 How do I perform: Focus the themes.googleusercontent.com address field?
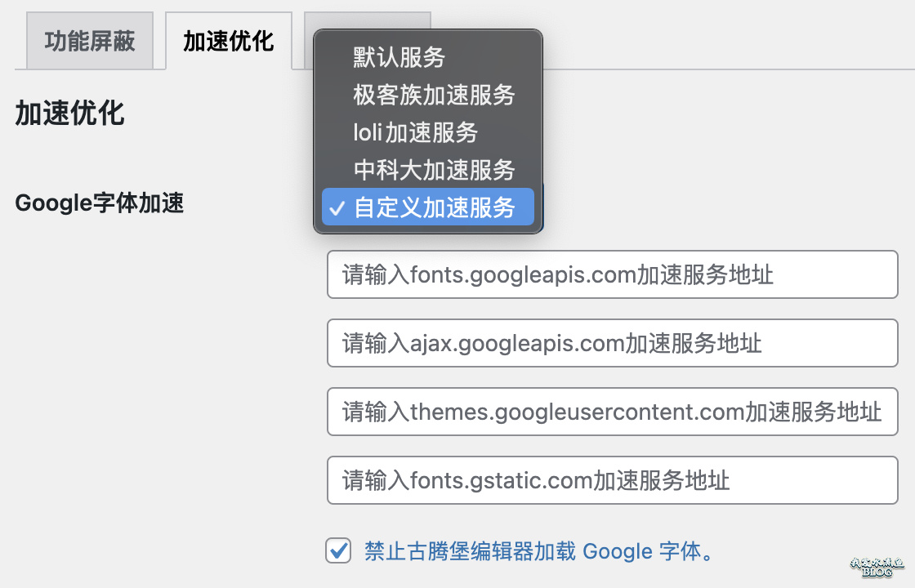(612, 412)
